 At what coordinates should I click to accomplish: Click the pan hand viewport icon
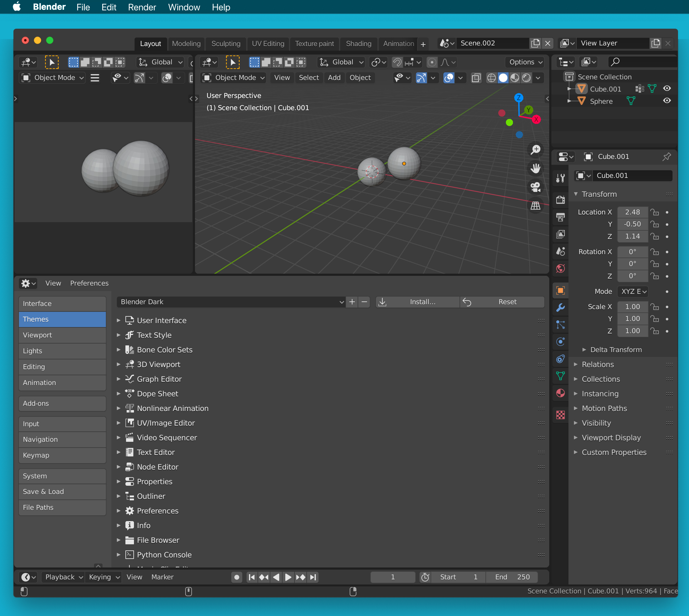pyautogui.click(x=535, y=168)
